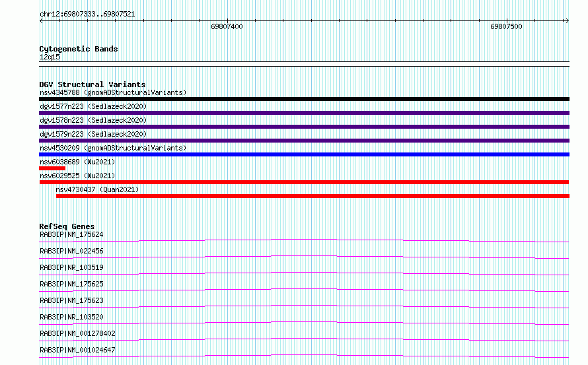
Task: Click the red bar under nsv4730437
Action: 312,196
